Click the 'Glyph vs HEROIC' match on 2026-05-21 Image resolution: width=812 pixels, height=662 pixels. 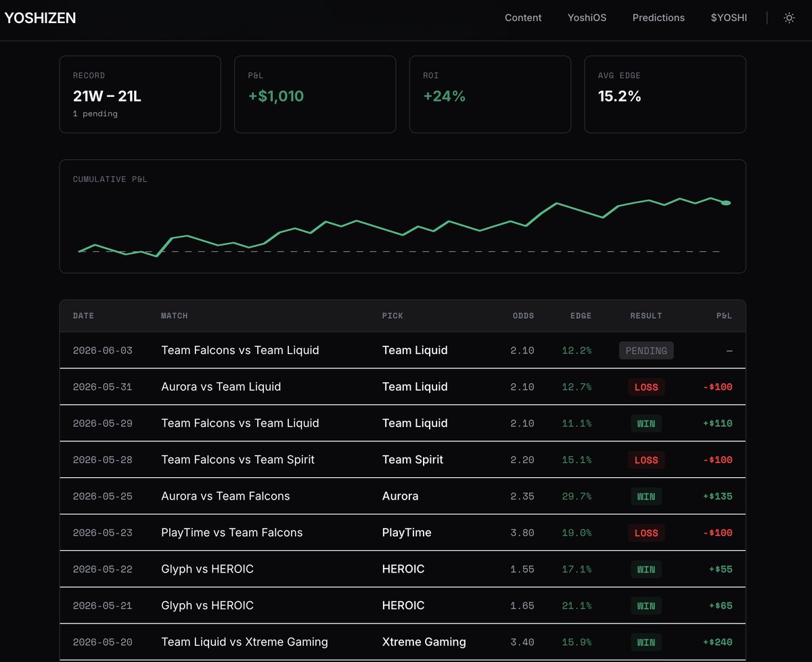pyautogui.click(x=207, y=606)
